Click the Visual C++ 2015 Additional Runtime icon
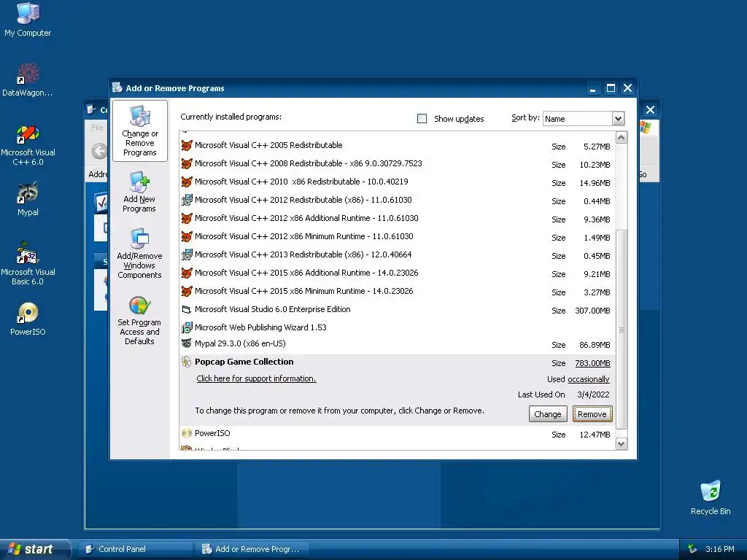Screen dimensions: 747x560 [187, 273]
